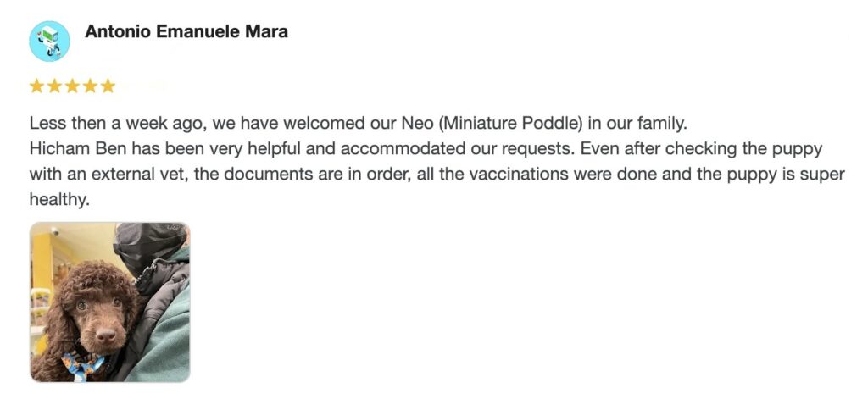Viewport: 868px width, 399px height.
Task: Click the fourth gold rating star
Action: tap(90, 86)
